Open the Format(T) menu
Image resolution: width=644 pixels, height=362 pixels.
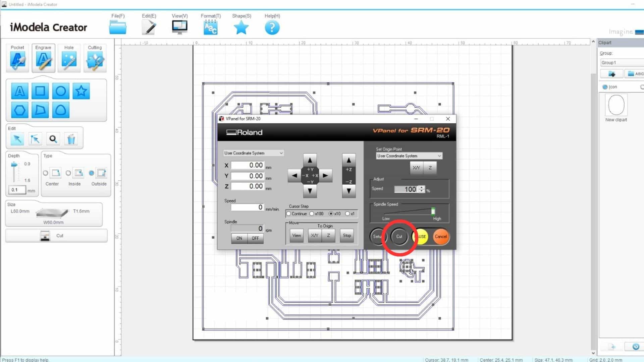click(211, 16)
